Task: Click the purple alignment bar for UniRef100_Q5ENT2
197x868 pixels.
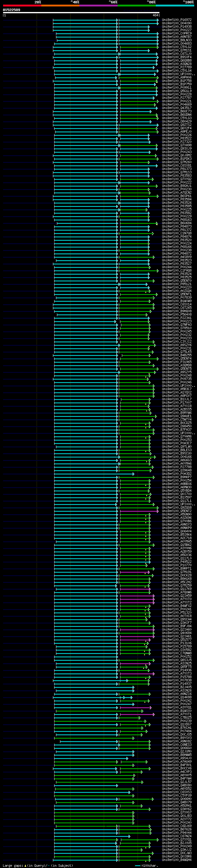Action: 139,511
